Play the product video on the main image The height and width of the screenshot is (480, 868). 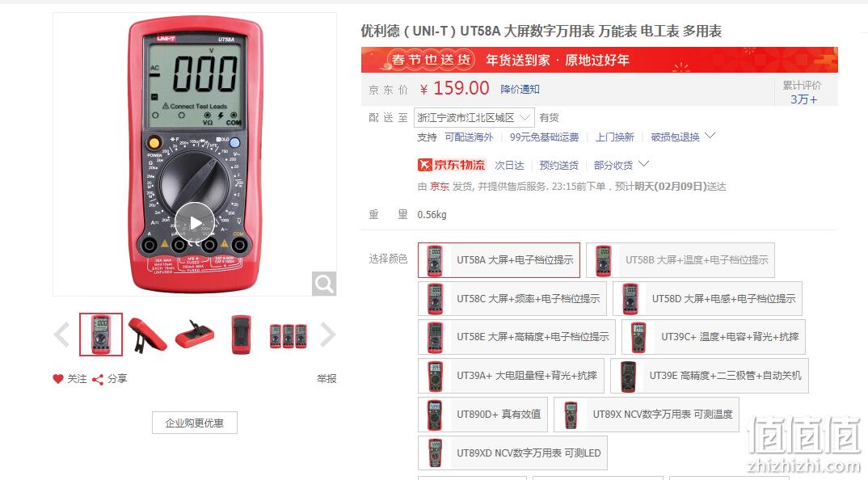click(195, 222)
